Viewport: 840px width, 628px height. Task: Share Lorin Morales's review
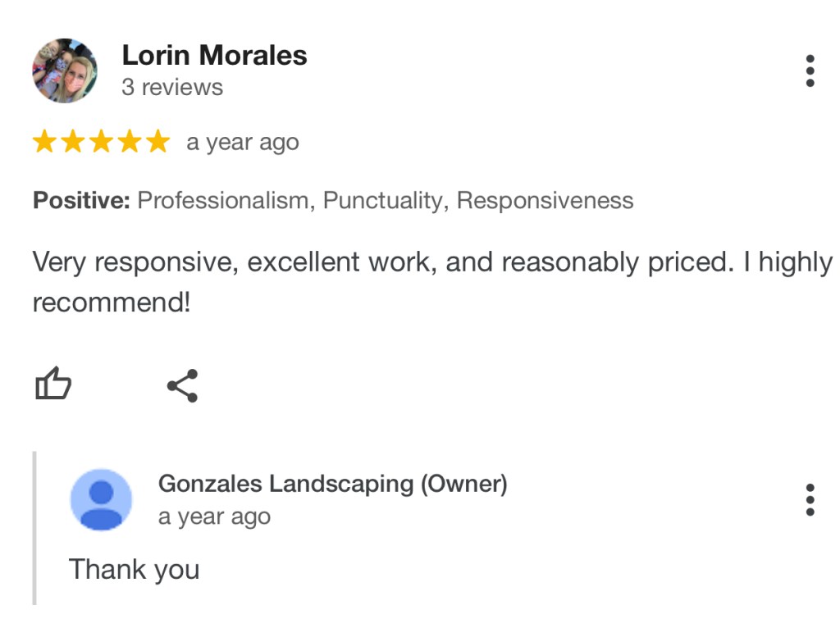pos(182,385)
